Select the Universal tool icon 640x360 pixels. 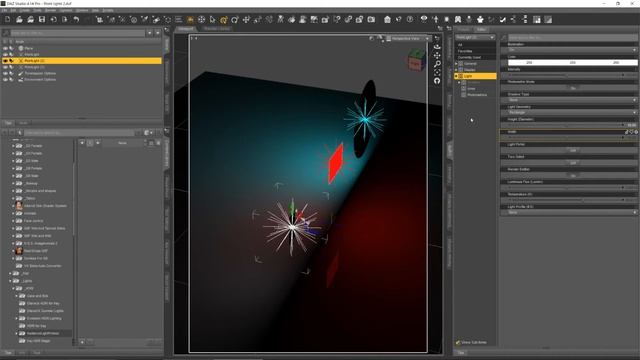(x=202, y=19)
